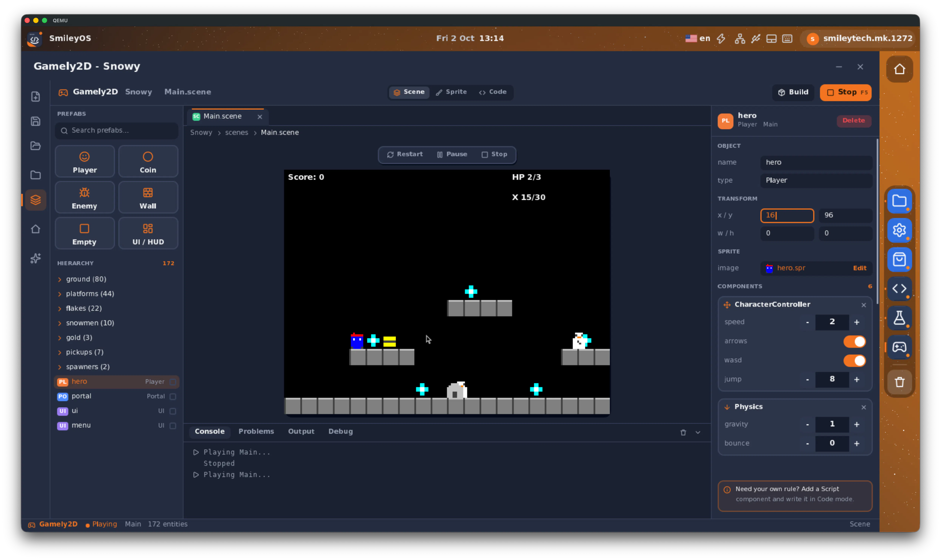941x560 pixels.
Task: Add a Coin prefab
Action: coord(148,162)
